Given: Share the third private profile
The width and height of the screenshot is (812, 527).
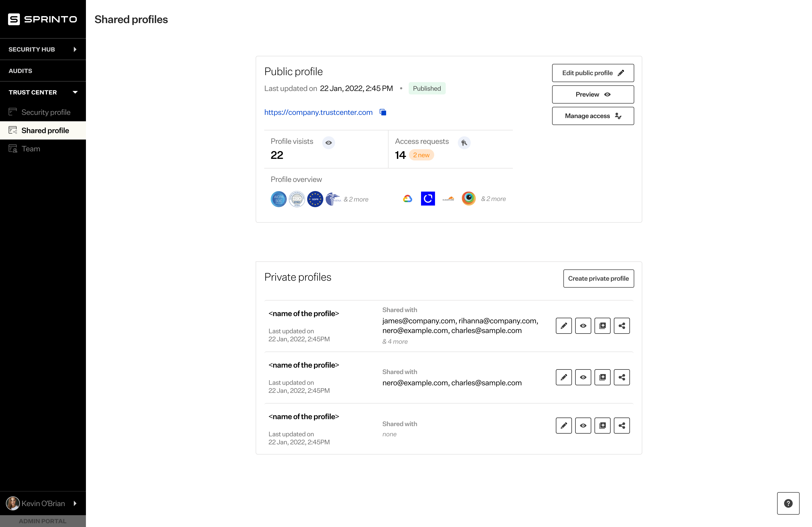Looking at the screenshot, I should point(622,425).
